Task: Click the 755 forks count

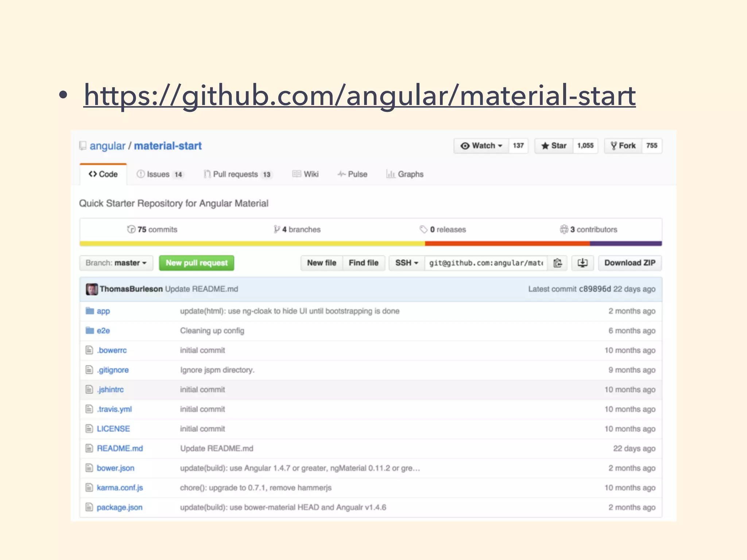Action: (x=652, y=146)
